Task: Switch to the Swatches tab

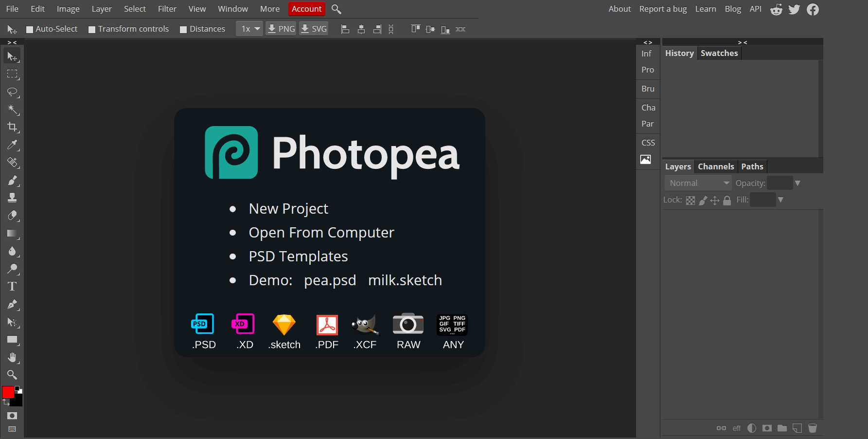Action: click(x=719, y=53)
